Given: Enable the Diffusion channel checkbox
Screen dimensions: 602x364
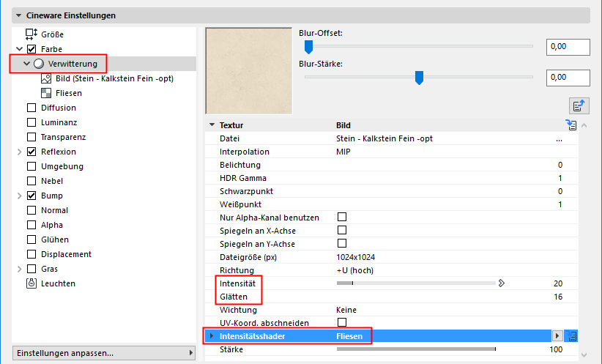Looking at the screenshot, I should [x=31, y=108].
